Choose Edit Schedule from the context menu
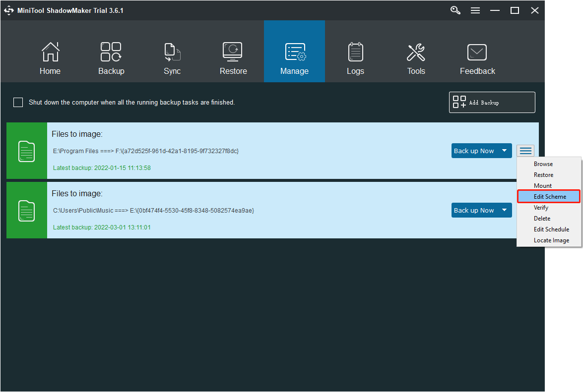The height and width of the screenshot is (392, 583). (549, 229)
